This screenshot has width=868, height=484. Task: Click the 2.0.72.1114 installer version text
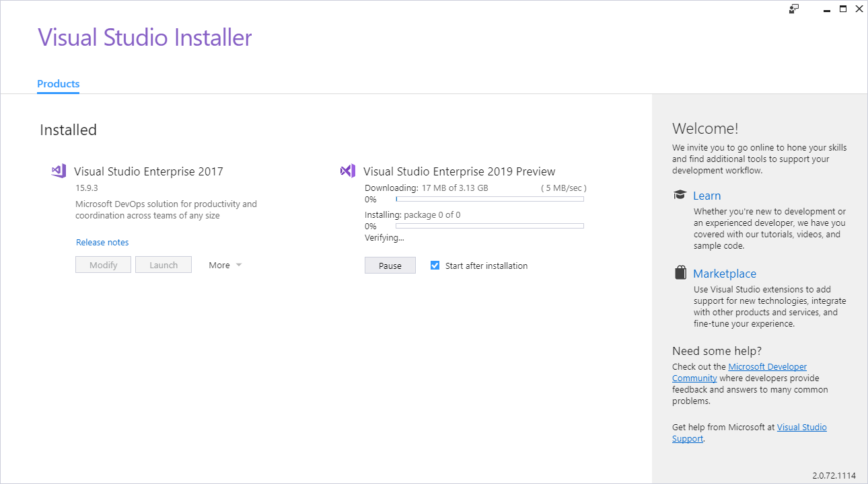click(x=834, y=475)
